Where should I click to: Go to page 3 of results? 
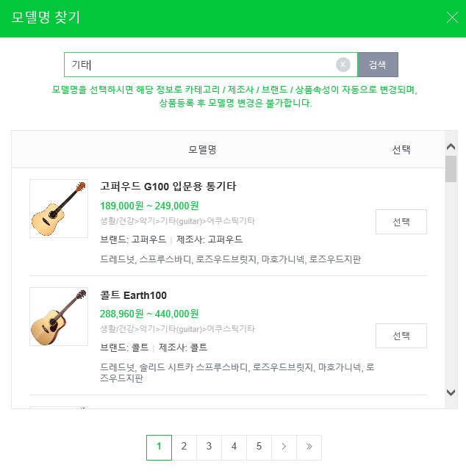209,446
